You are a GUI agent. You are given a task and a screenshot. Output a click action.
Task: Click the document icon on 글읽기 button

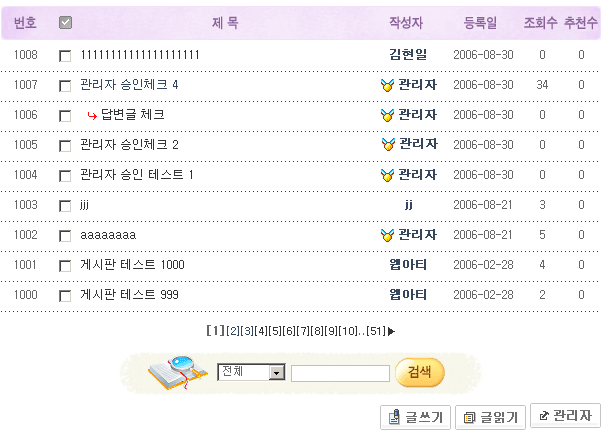469,418
